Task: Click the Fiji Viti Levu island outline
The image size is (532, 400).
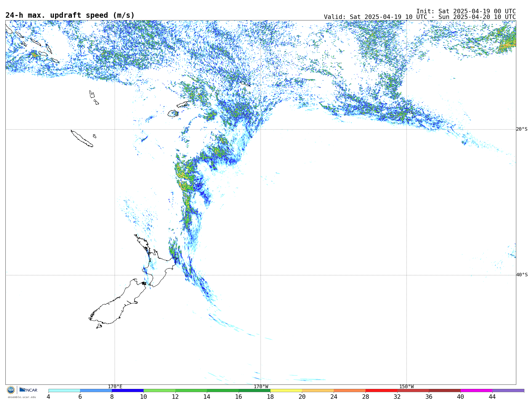Action: point(173,113)
